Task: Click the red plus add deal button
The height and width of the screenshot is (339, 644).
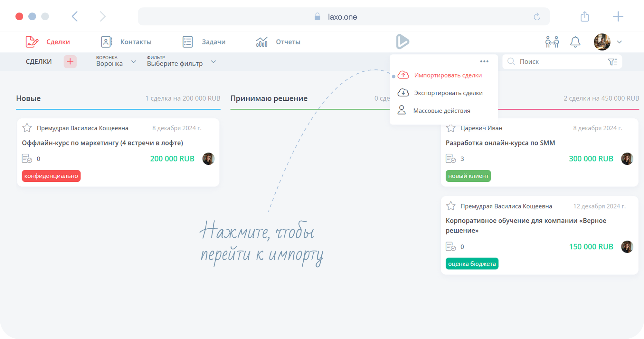Action: [70, 61]
